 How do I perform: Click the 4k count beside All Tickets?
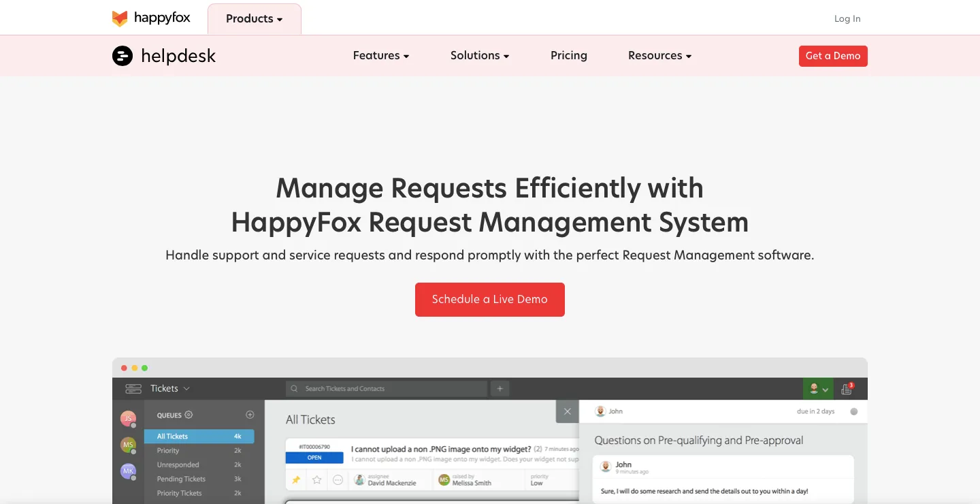pyautogui.click(x=238, y=437)
